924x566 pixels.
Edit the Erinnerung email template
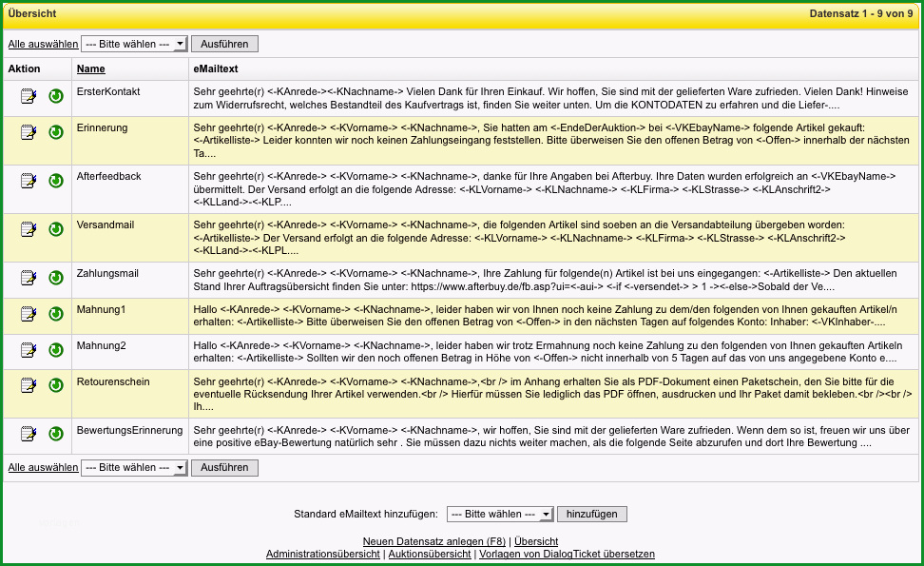point(29,132)
